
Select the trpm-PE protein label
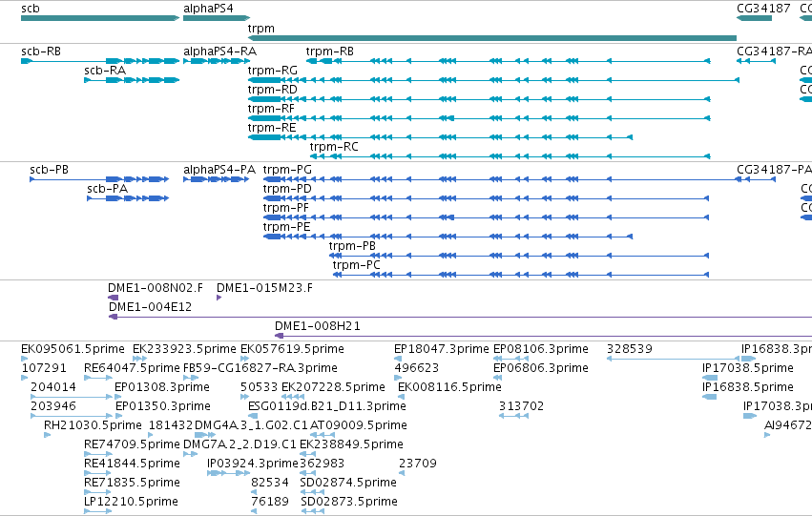click(287, 227)
